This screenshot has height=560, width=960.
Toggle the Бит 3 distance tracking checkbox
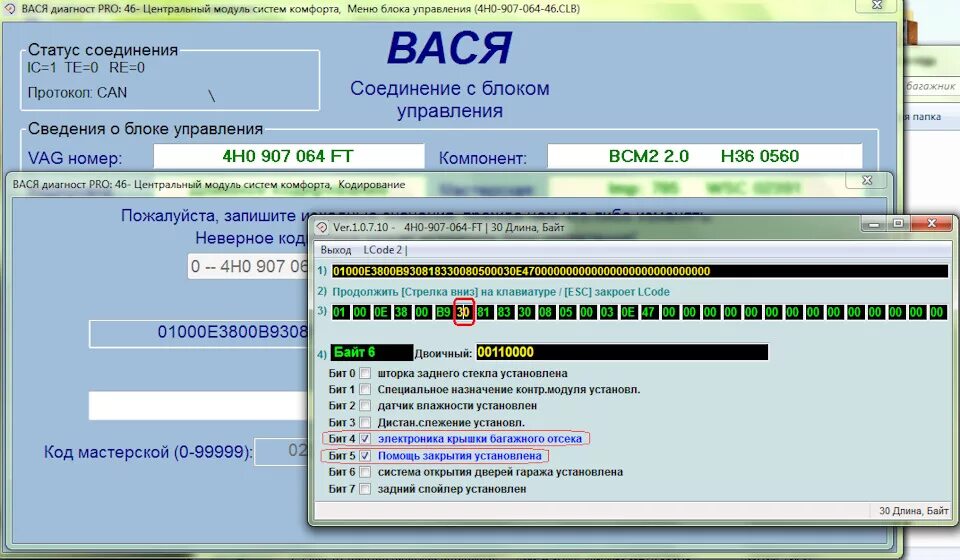click(365, 422)
